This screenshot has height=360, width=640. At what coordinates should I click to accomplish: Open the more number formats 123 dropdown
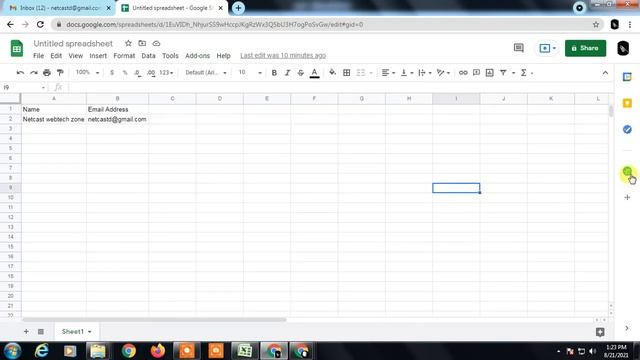click(x=166, y=73)
